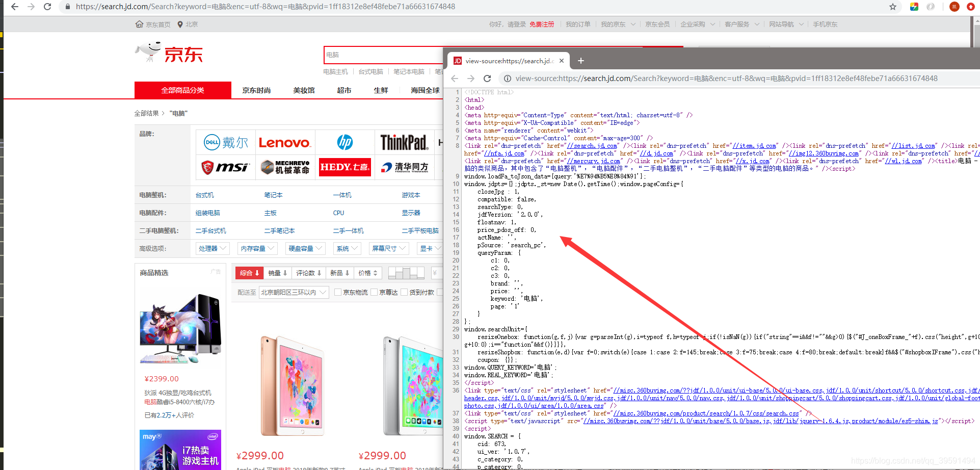
Task: Open the 京东时尚 nav item
Action: point(256,90)
